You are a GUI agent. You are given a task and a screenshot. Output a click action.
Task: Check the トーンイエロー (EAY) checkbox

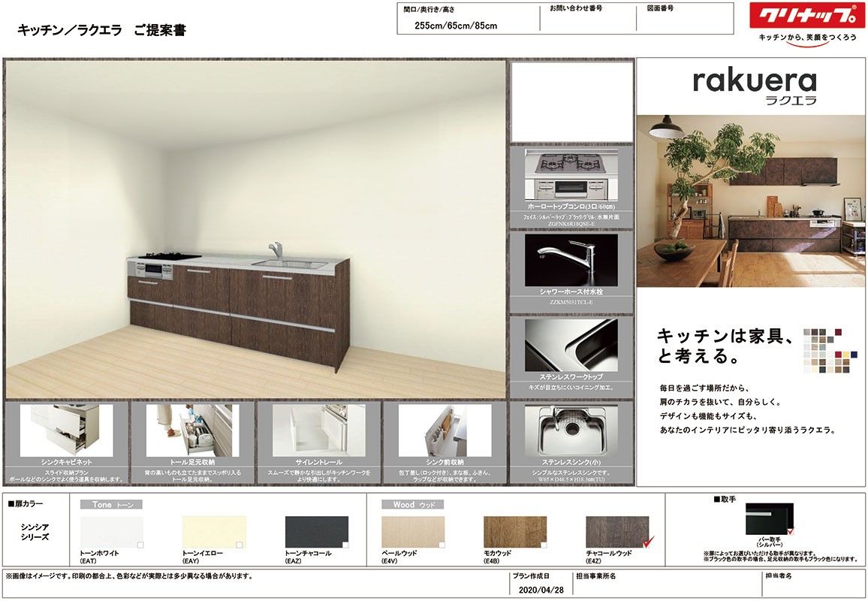[x=241, y=545]
